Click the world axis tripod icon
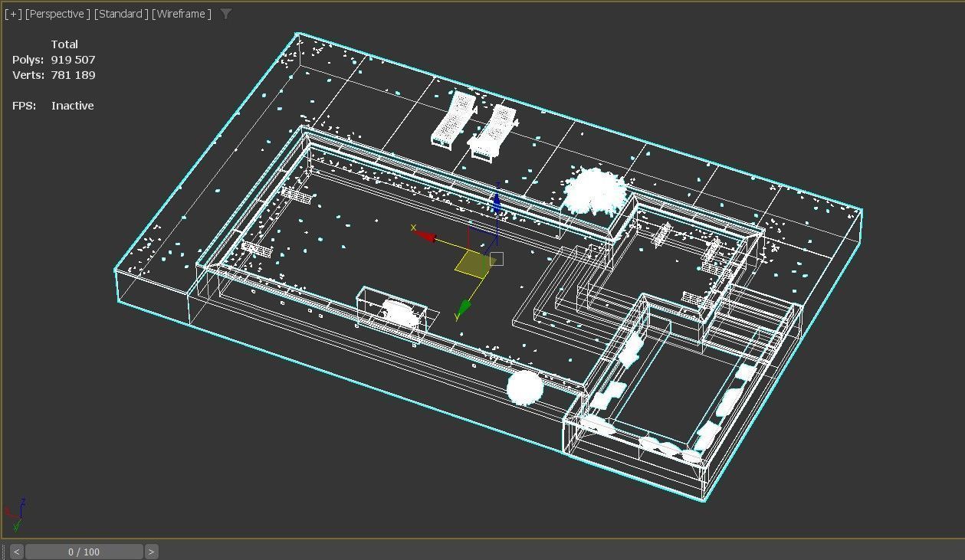 coord(15,515)
